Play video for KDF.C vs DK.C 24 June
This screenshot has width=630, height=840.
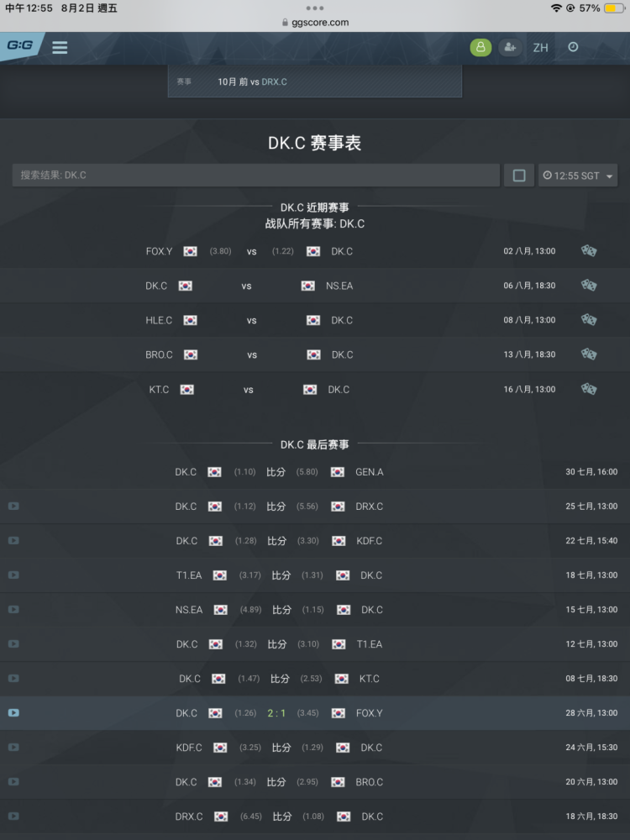[14, 748]
